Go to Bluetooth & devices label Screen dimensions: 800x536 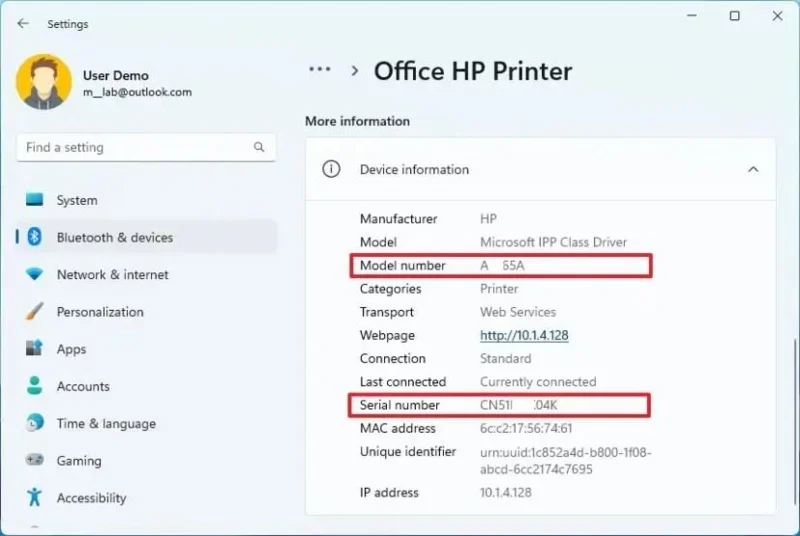click(x=115, y=238)
